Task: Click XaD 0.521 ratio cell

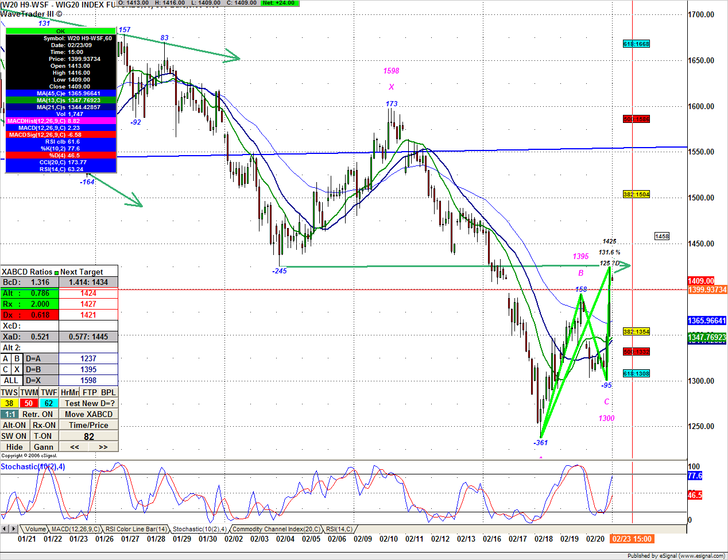Action: [29, 337]
